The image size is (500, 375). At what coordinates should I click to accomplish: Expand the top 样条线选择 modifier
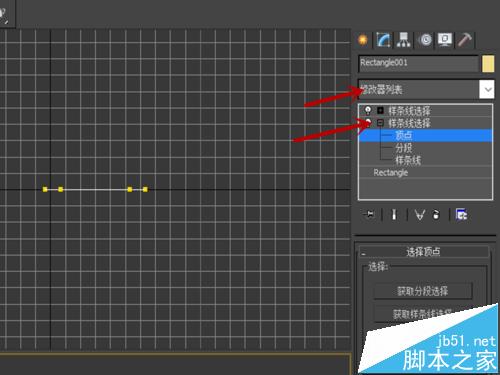(x=380, y=110)
